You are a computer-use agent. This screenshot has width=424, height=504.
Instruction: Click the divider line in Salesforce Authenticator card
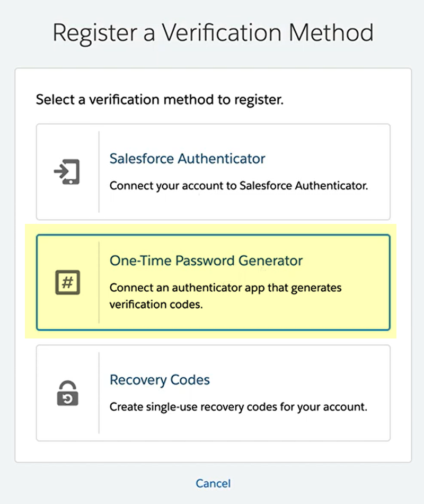tap(99, 172)
